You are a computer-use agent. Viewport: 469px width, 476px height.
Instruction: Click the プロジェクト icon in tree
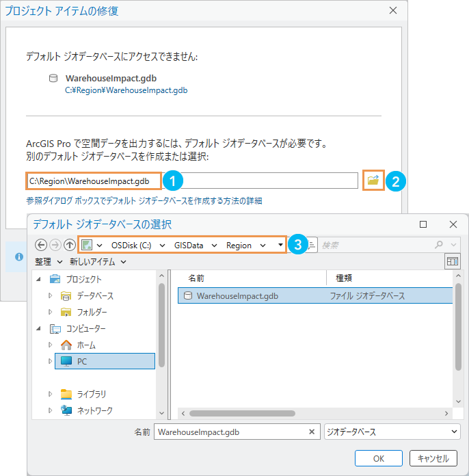pos(55,279)
